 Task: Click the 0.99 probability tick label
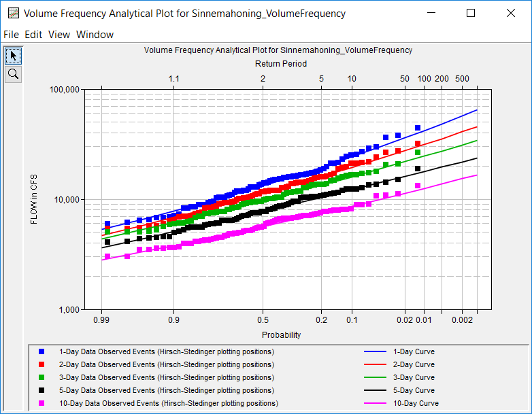pyautogui.click(x=101, y=320)
